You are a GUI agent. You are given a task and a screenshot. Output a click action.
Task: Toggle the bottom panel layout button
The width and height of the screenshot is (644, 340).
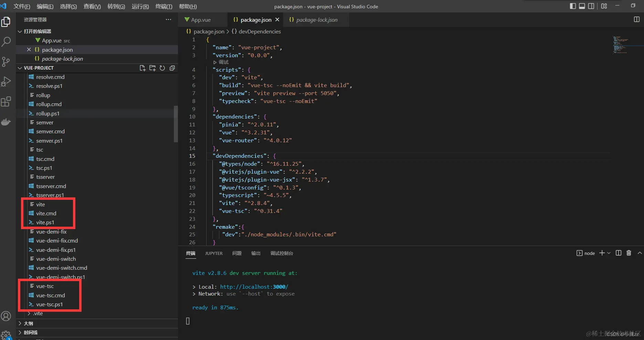(582, 6)
